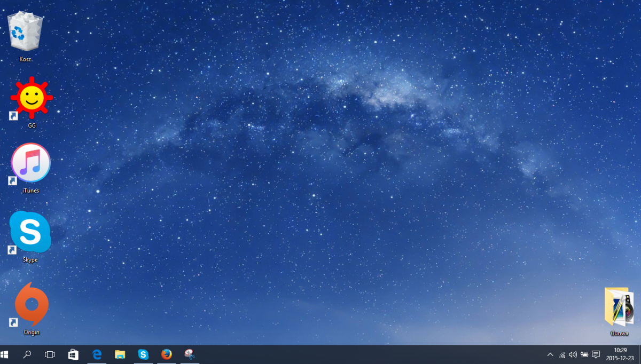This screenshot has width=641, height=364.
Task: Open battery status tray icon
Action: click(584, 354)
